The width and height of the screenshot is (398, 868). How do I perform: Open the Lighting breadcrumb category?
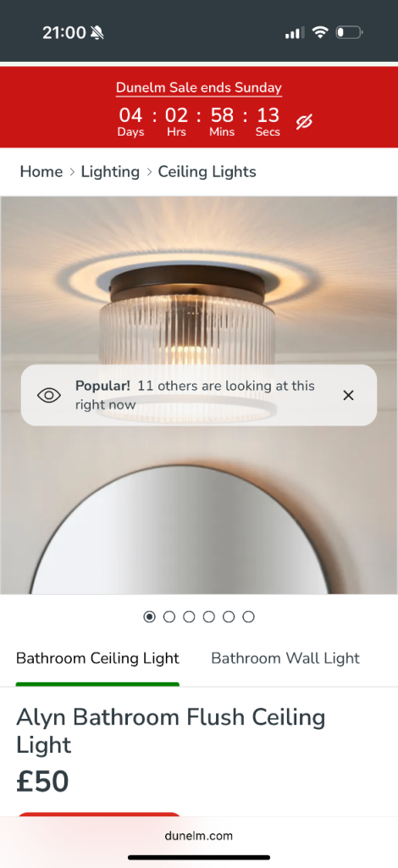click(111, 171)
